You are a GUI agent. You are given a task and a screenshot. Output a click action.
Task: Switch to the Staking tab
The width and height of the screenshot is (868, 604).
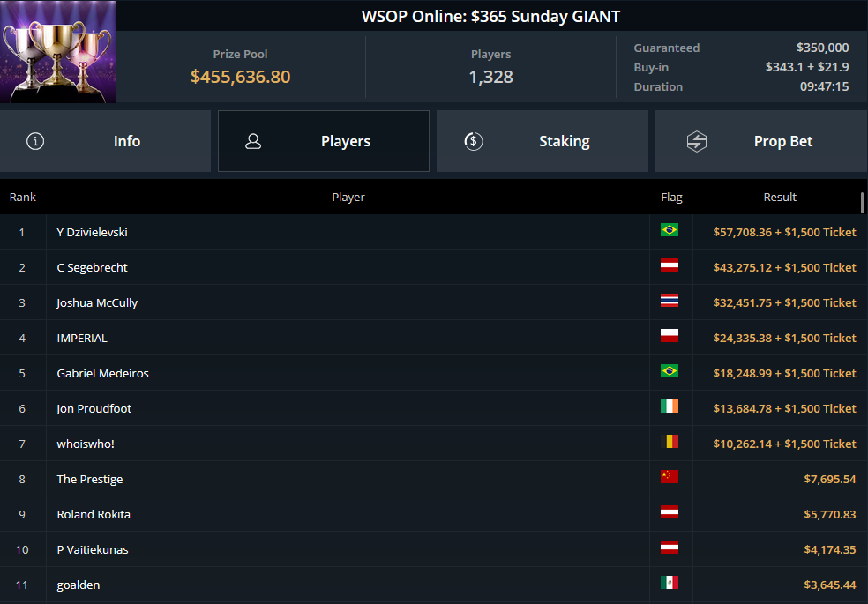coord(542,141)
